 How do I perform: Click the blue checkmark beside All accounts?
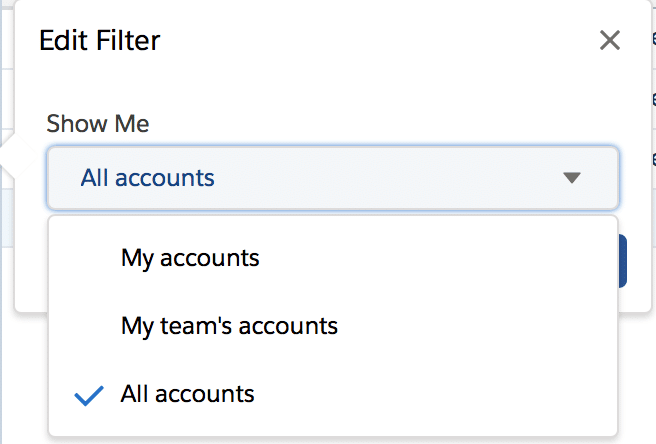tap(89, 395)
